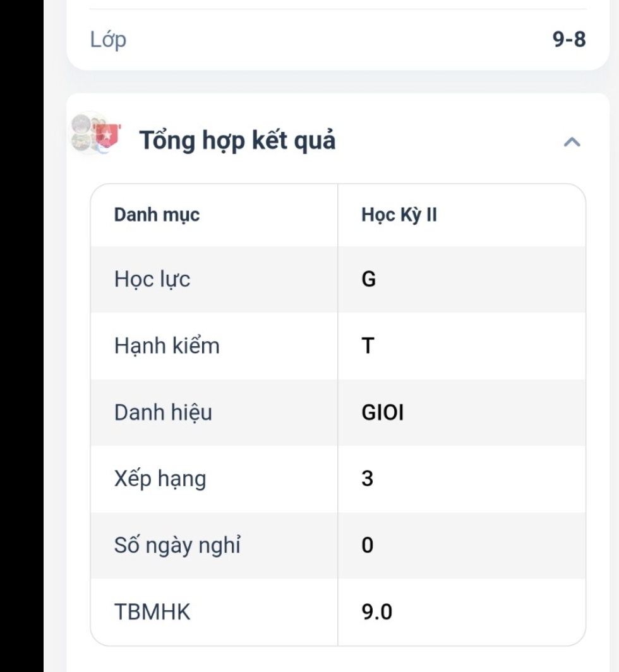Select the Danh hiệu row label
619x672 pixels.
[x=163, y=412]
